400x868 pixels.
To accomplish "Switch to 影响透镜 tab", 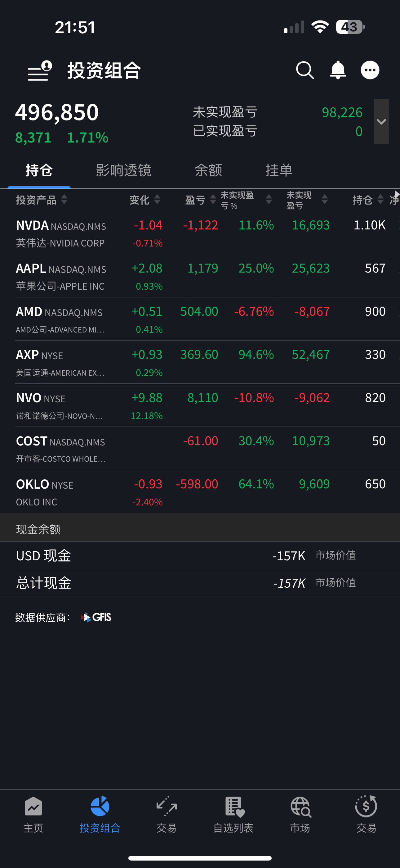I will 124,170.
